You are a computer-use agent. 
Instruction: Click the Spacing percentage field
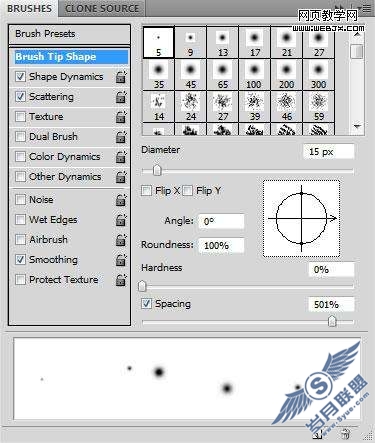tap(331, 304)
